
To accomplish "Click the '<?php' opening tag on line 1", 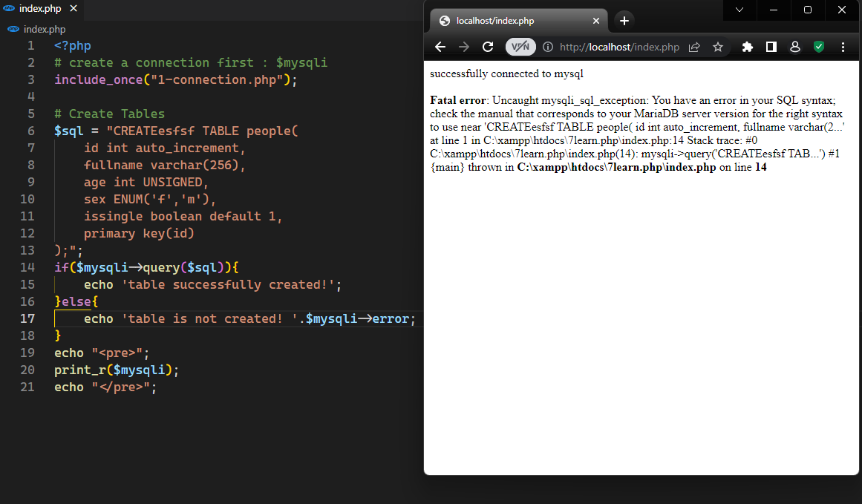I will point(73,45).
